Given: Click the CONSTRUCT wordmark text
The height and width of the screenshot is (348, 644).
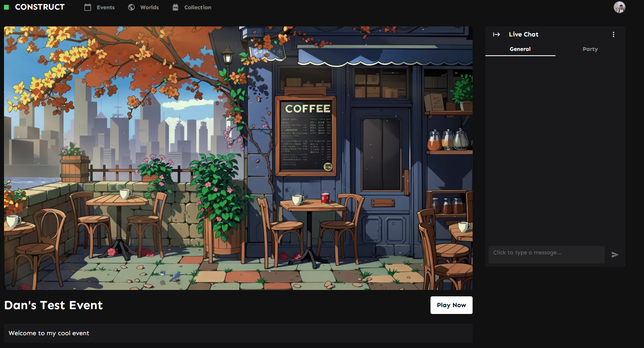Looking at the screenshot, I should coord(40,7).
